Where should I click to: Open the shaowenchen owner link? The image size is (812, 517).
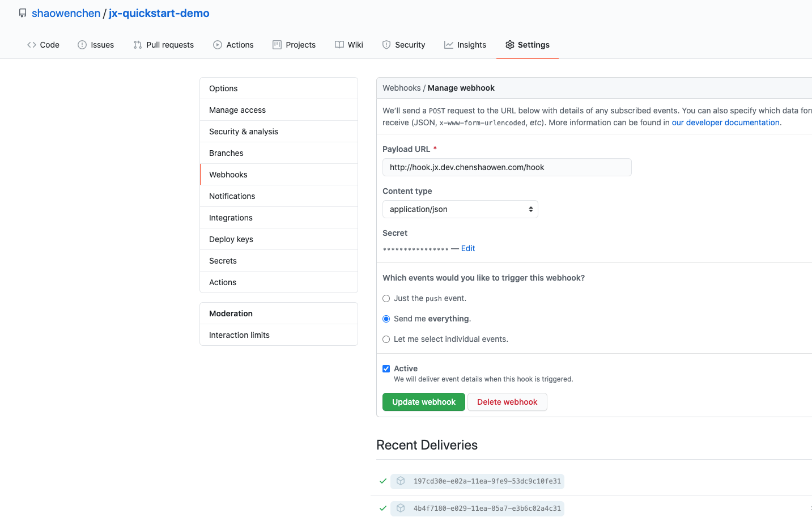pyautogui.click(x=66, y=13)
